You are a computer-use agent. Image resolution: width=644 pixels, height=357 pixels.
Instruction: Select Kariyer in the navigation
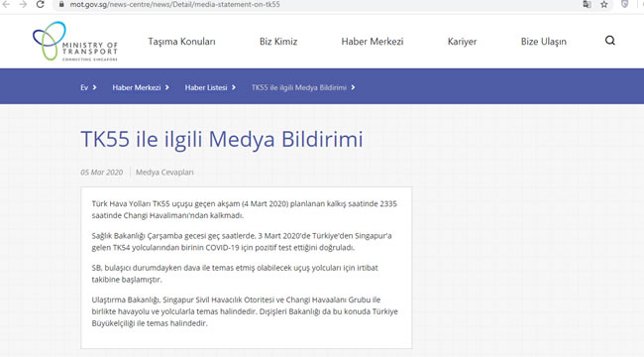coord(462,42)
